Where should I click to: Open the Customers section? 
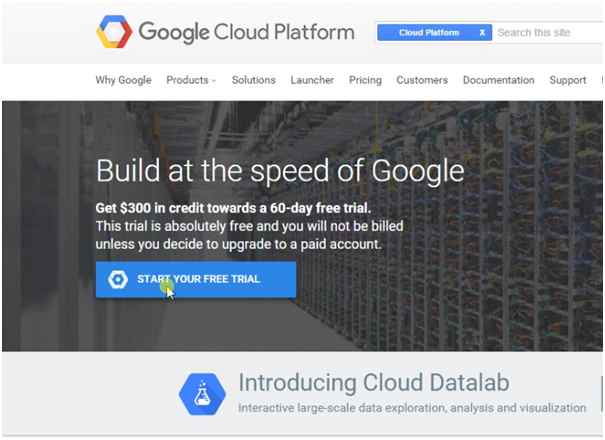coord(423,80)
